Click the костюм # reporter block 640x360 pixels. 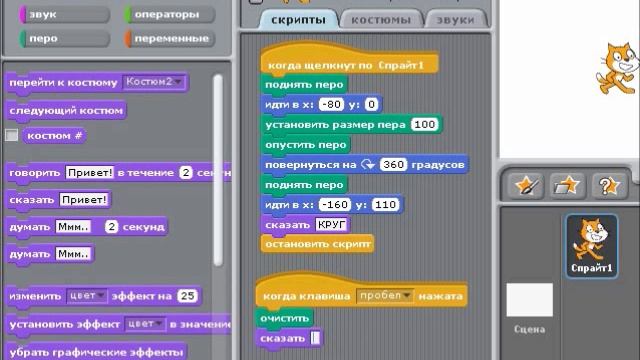[55, 136]
